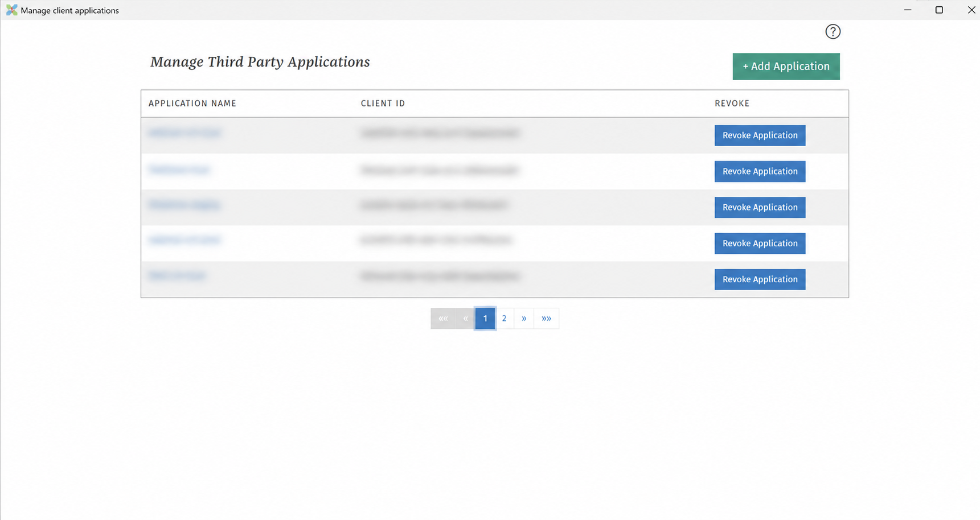Jump to last page with »» arrow
Screen dimensions: 980x520
(546, 319)
